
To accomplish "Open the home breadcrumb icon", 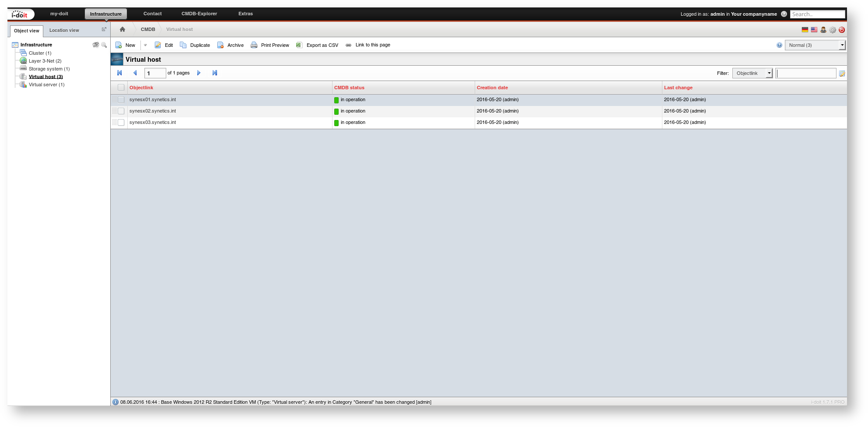I will 122,29.
